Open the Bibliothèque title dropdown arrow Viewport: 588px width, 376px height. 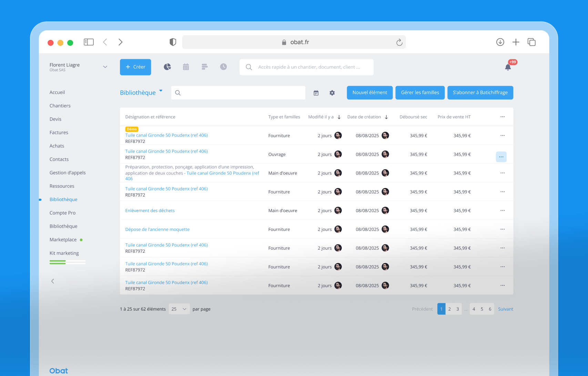click(161, 91)
